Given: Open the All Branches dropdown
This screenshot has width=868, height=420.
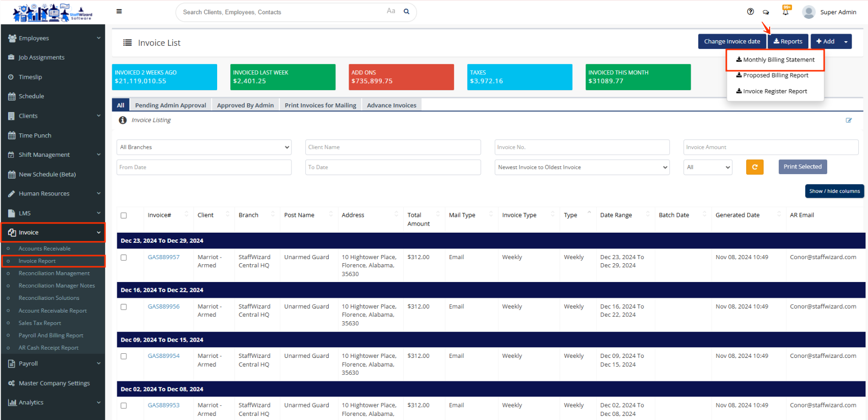Looking at the screenshot, I should tap(204, 147).
